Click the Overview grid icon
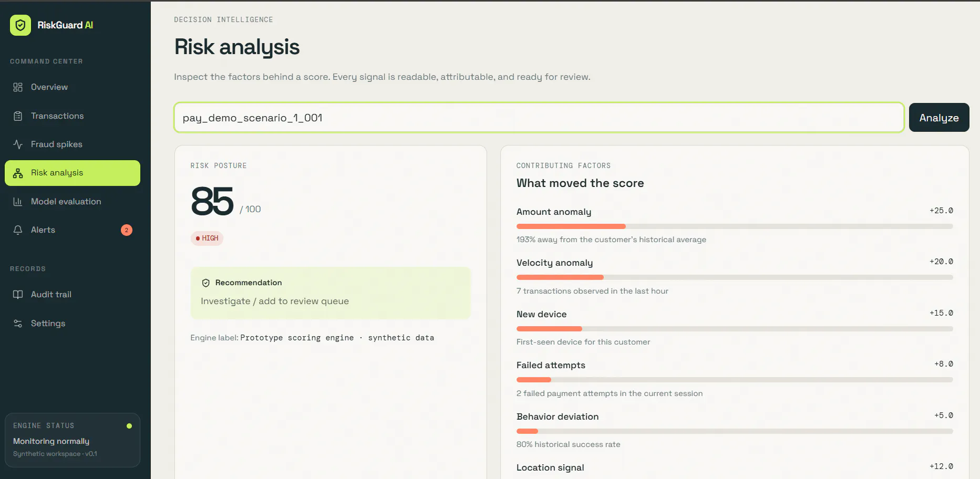 [x=18, y=87]
